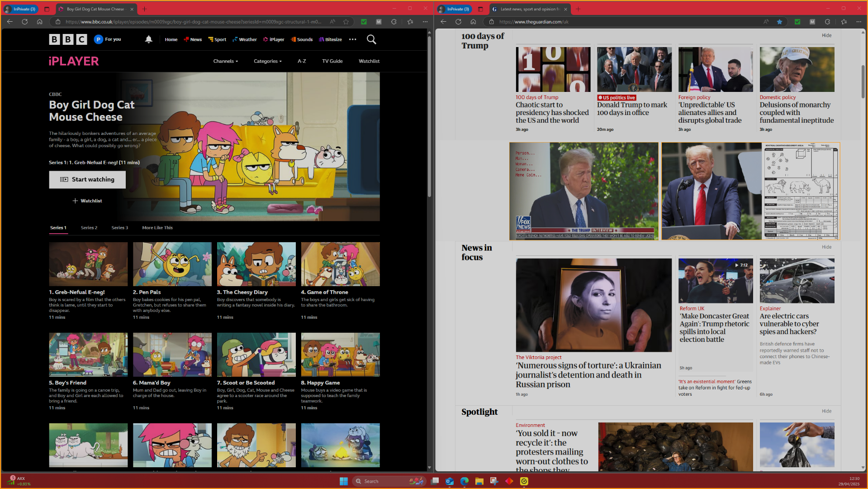
Task: Hide the Spotlight section
Action: (x=826, y=411)
